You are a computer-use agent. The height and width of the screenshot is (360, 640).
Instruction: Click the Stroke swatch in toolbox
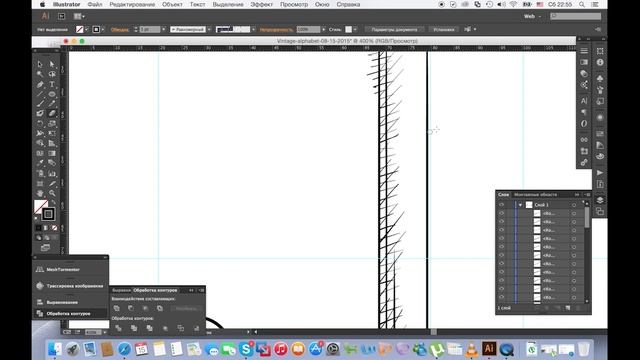pos(48,214)
